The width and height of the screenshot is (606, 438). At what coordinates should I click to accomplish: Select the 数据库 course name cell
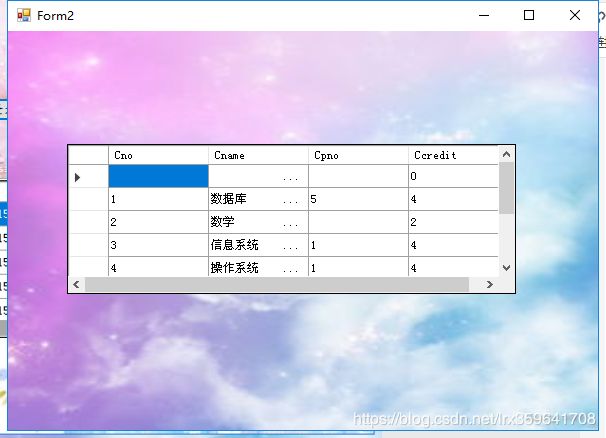click(258, 199)
